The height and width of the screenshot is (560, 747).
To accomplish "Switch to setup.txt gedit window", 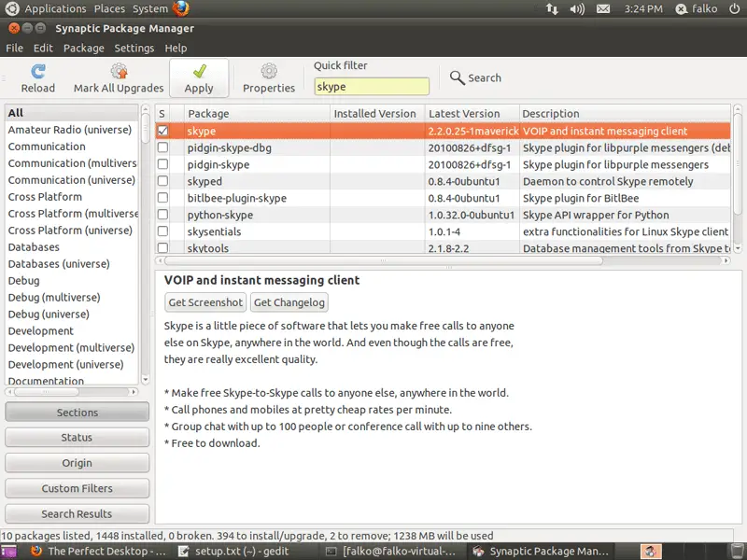I will [234, 552].
